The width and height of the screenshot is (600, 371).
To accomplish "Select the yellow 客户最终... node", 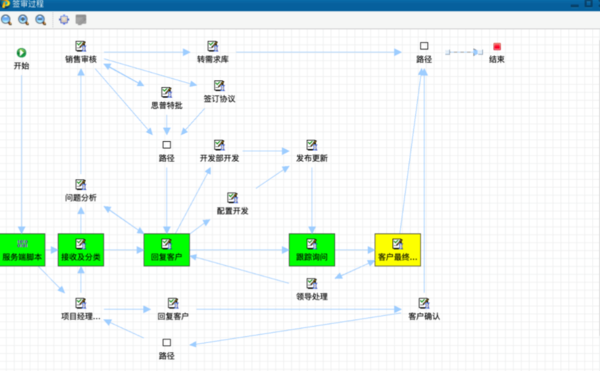I will 398,250.
